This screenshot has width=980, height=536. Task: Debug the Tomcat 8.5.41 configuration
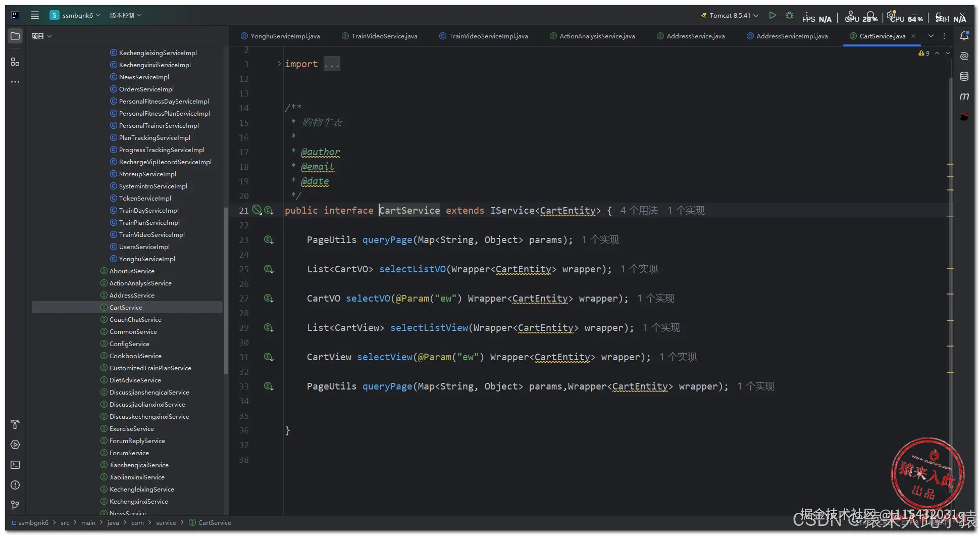tap(790, 15)
